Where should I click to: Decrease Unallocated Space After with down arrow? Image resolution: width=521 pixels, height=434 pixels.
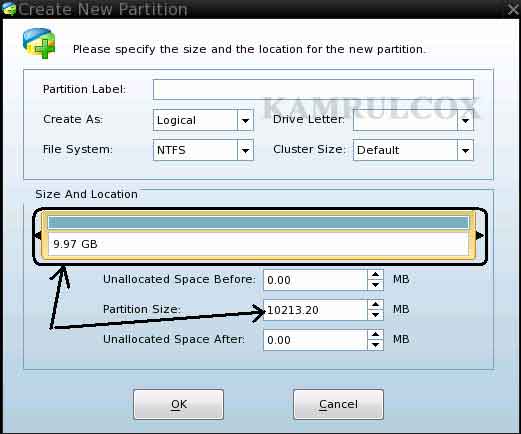[375, 345]
